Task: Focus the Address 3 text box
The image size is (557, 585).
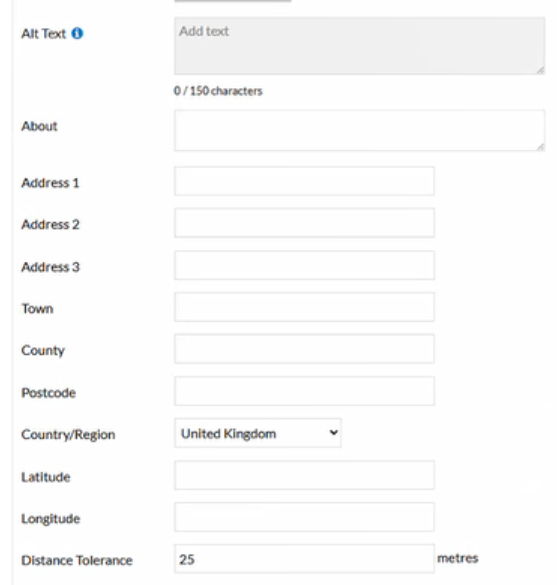Action: 304,265
